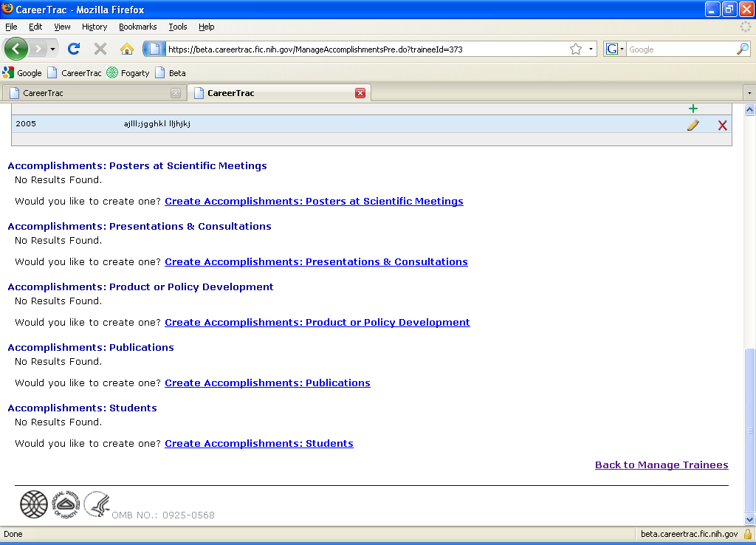Bookmark this page with the star icon
Image resolution: width=756 pixels, height=545 pixels.
(x=576, y=49)
